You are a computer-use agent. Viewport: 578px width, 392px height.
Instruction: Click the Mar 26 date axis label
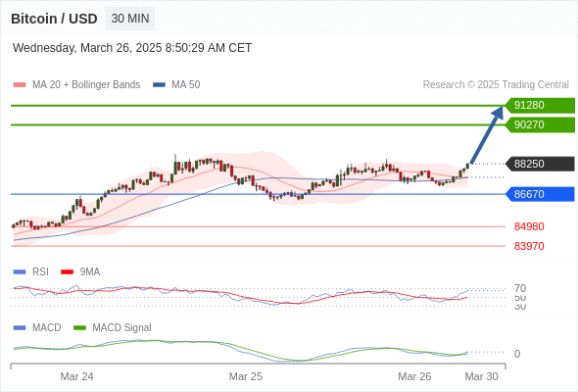[414, 376]
